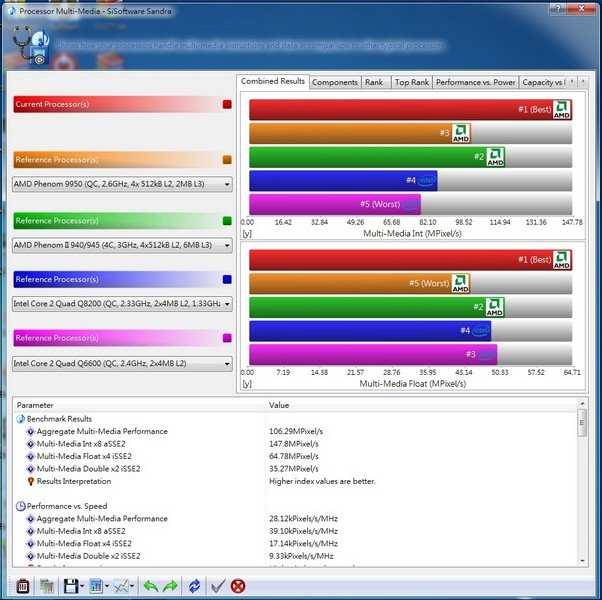
Task: Open the AMD Phenom II 940/945 dropdown
Action: pyautogui.click(x=122, y=245)
